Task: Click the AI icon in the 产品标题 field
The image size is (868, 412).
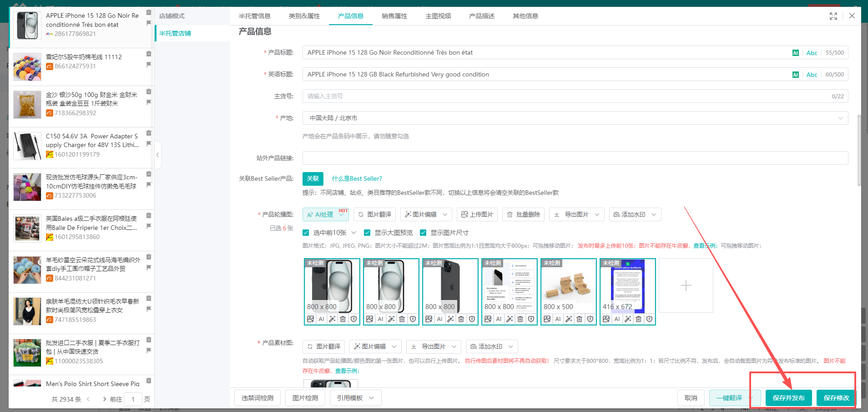Action: tap(795, 53)
